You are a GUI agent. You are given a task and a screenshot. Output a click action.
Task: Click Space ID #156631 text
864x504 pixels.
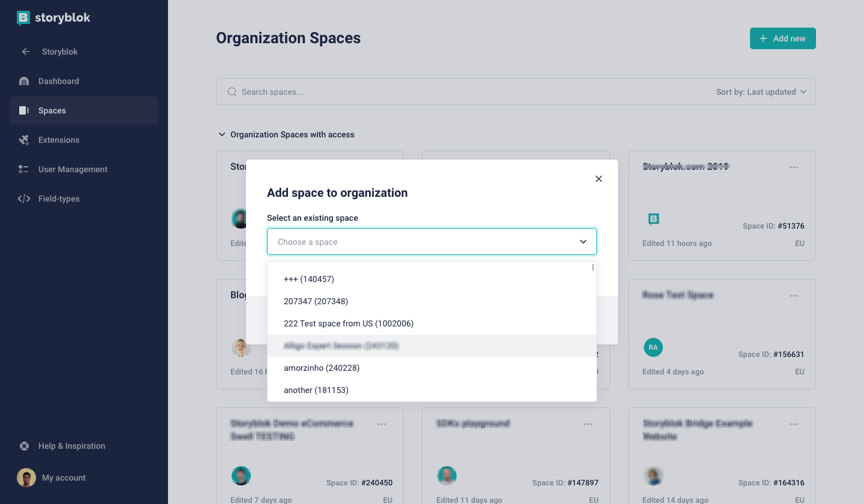point(772,355)
